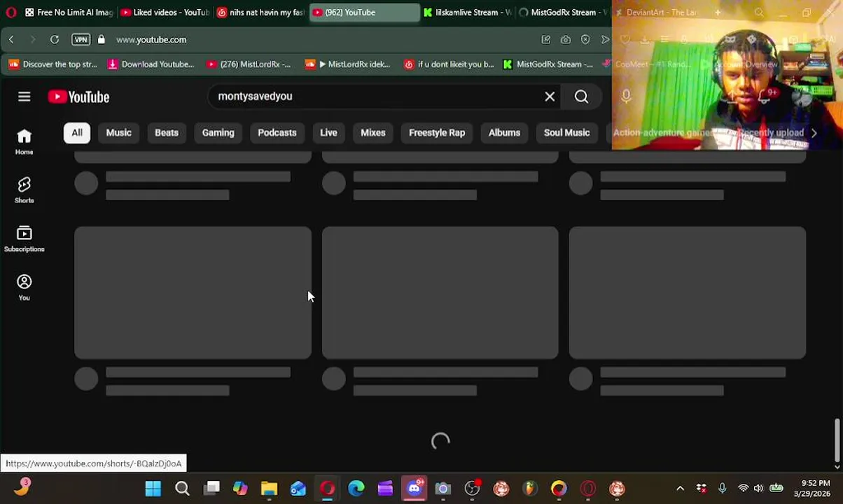
Task: Reload the page
Action: point(54,39)
